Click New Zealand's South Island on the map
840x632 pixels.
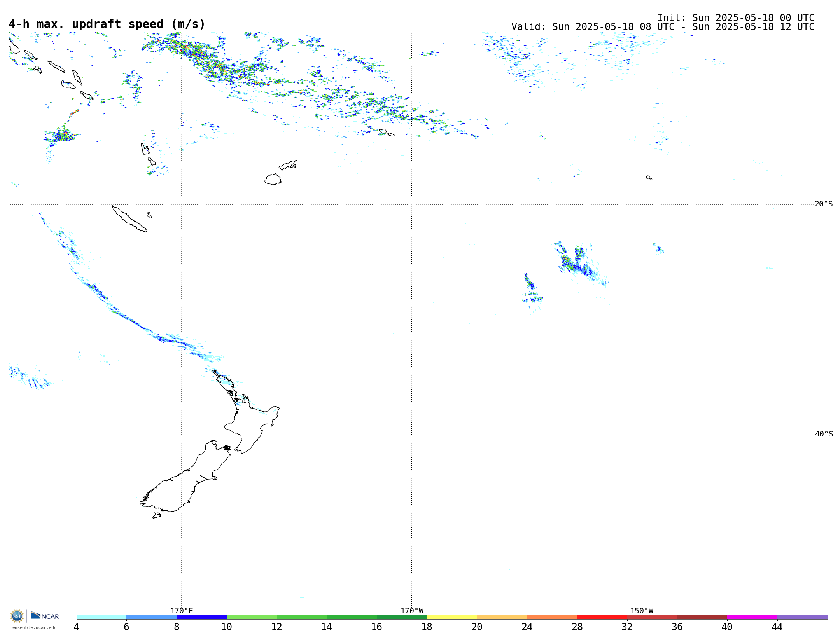[183, 482]
